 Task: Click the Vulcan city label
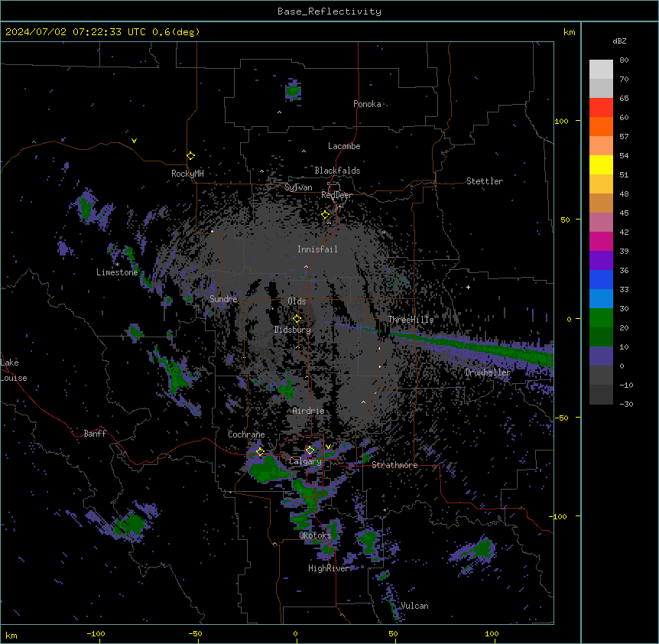[414, 606]
